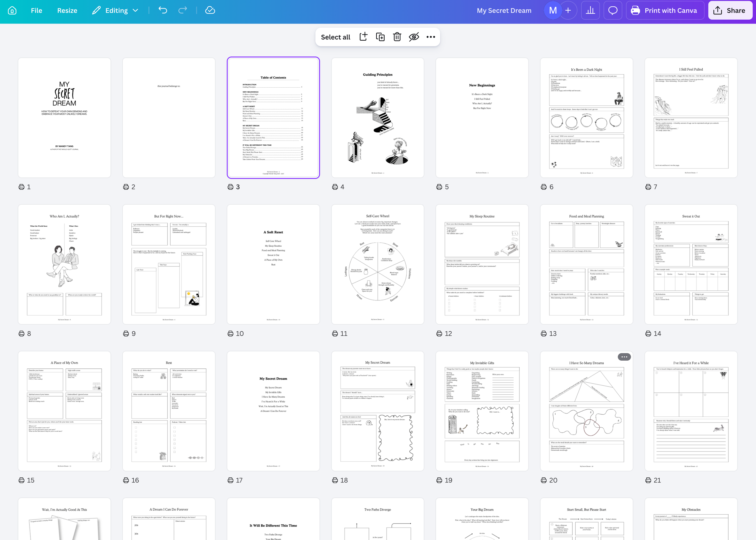Screen dimensions: 756x540
Task: Click the Share button
Action: 730,10
